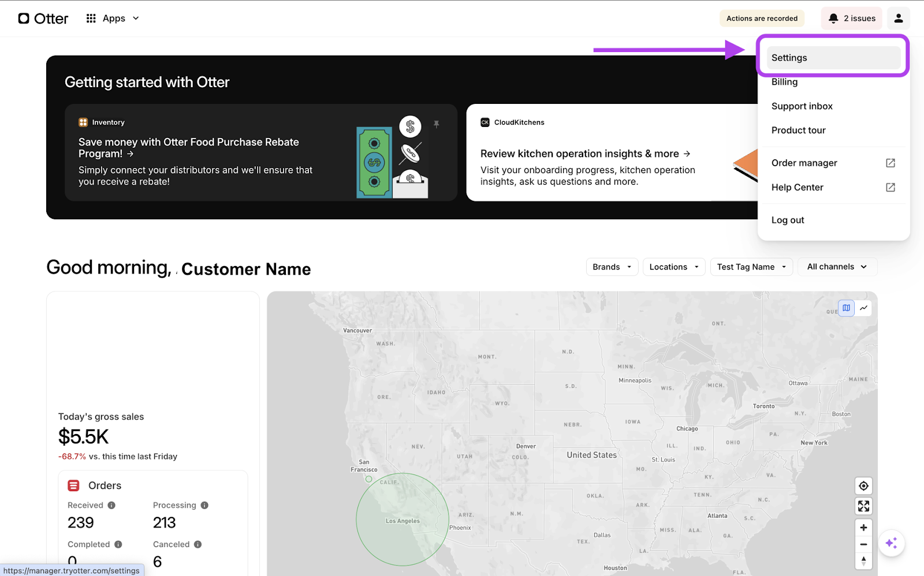Switch to the map view toggle

pos(846,308)
